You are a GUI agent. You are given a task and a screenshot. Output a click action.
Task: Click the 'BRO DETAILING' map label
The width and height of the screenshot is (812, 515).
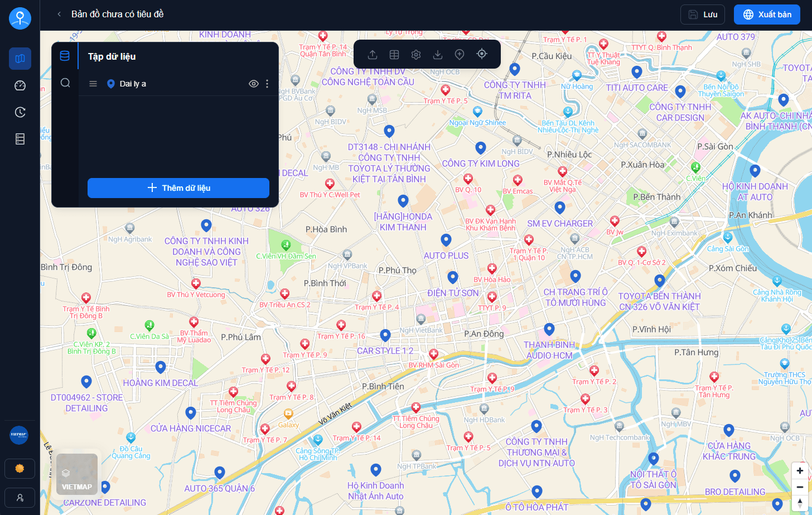pyautogui.click(x=735, y=492)
